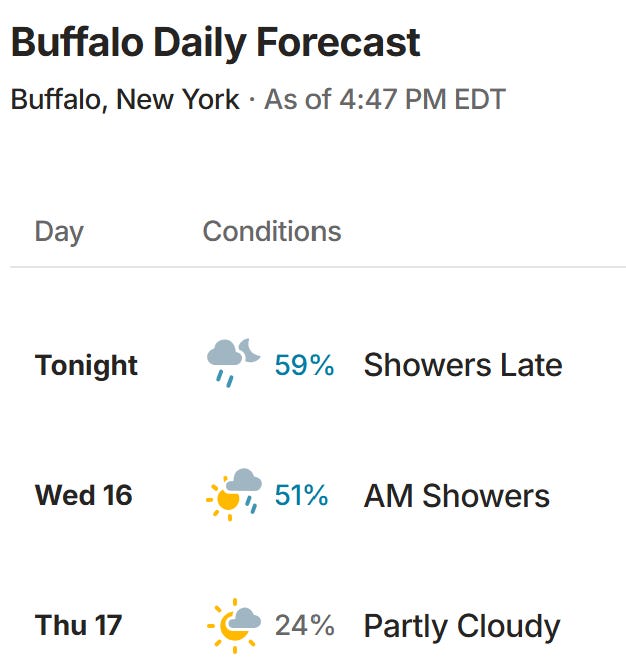
Task: Click the Tonight night showers weather icon
Action: pos(233,363)
